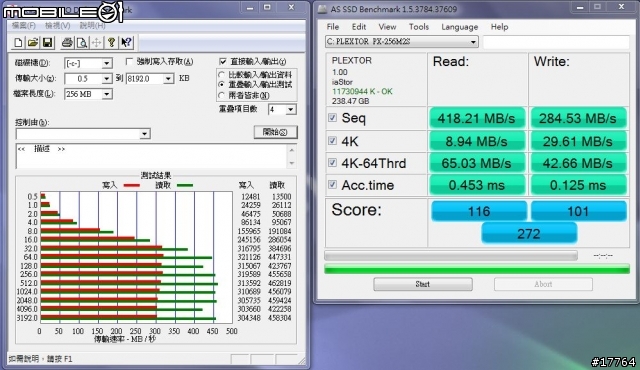Click the 開始 start button in ATTO
The height and width of the screenshot is (370, 640).
point(275,132)
